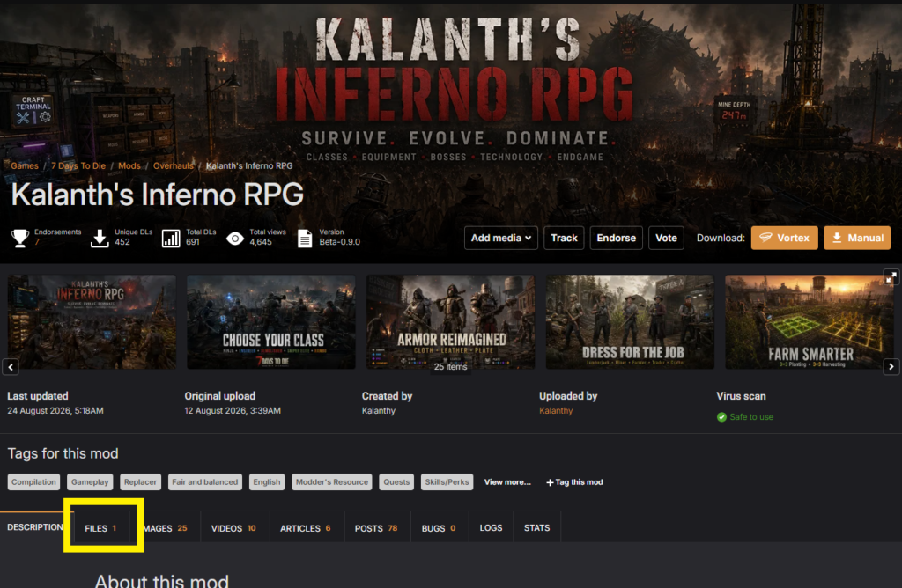
Task: Open the Bugs tab
Action: point(439,527)
